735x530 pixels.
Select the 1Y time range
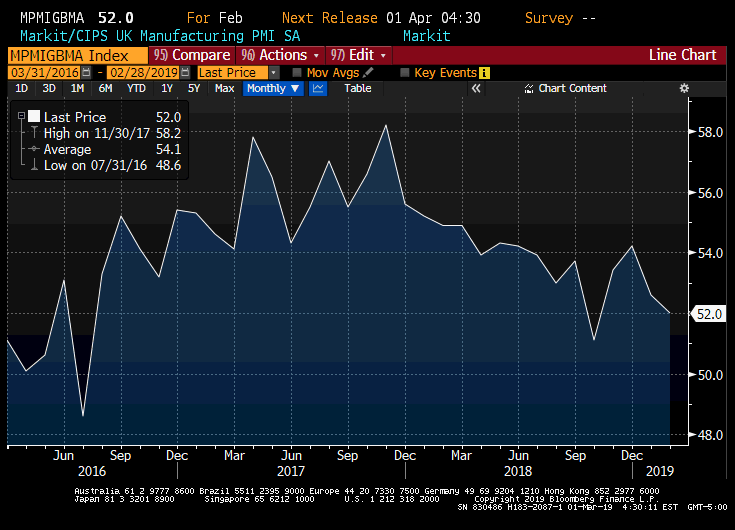(167, 88)
